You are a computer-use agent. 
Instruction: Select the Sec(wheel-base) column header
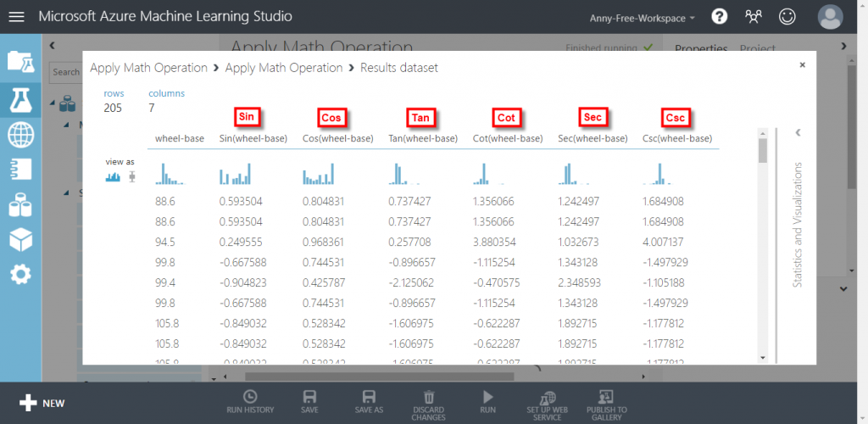pos(593,138)
